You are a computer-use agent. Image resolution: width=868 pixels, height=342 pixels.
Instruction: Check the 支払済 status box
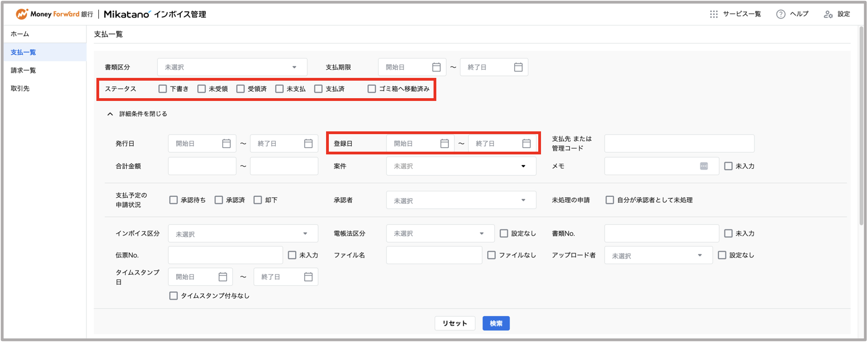(319, 89)
